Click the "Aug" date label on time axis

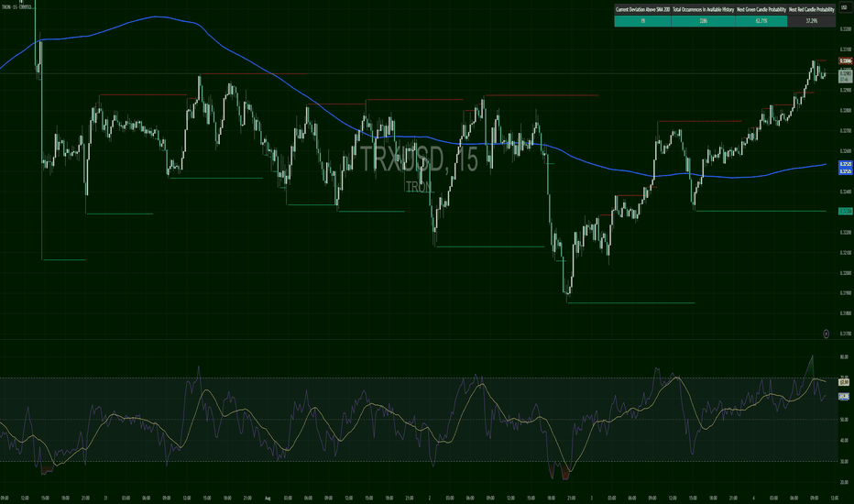(x=268, y=498)
